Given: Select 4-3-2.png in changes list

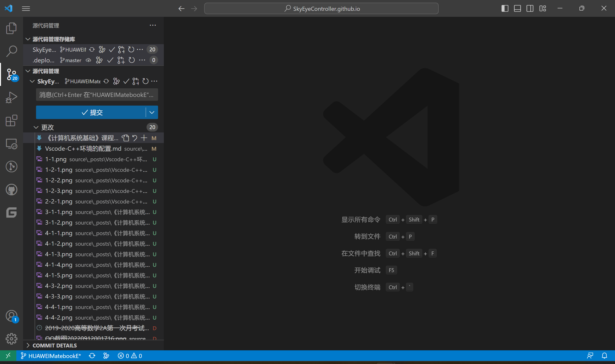Looking at the screenshot, I should click(x=93, y=286).
